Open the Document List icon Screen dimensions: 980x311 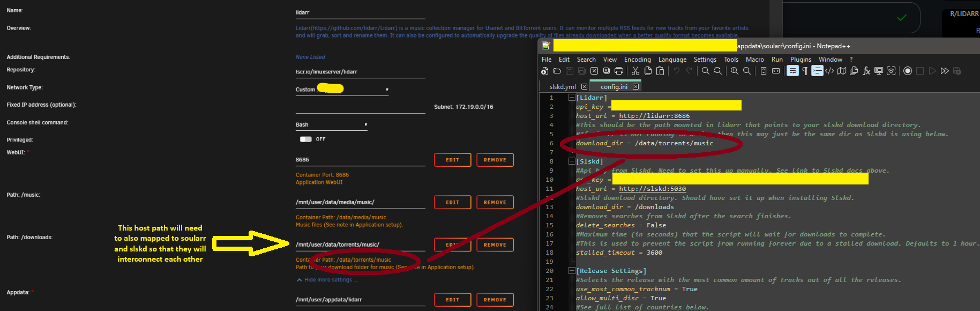pyautogui.click(x=854, y=71)
